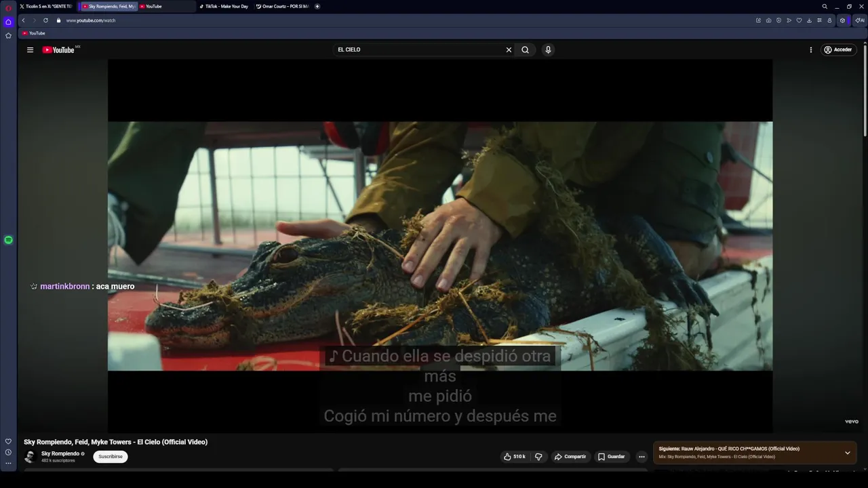Image resolution: width=868 pixels, height=488 pixels.
Task: Click '482 k suscriptores' text
Action: pos(58,461)
